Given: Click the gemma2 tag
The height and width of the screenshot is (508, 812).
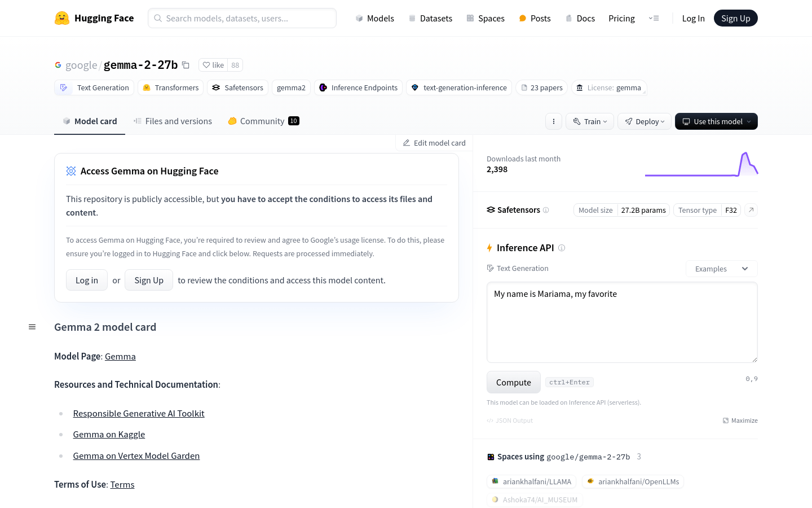Looking at the screenshot, I should pyautogui.click(x=291, y=87).
